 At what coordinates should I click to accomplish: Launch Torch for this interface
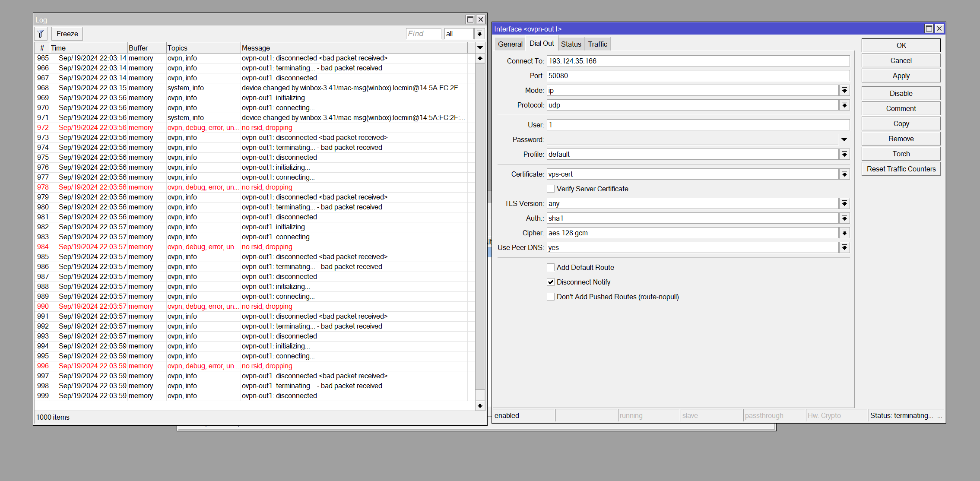(901, 154)
